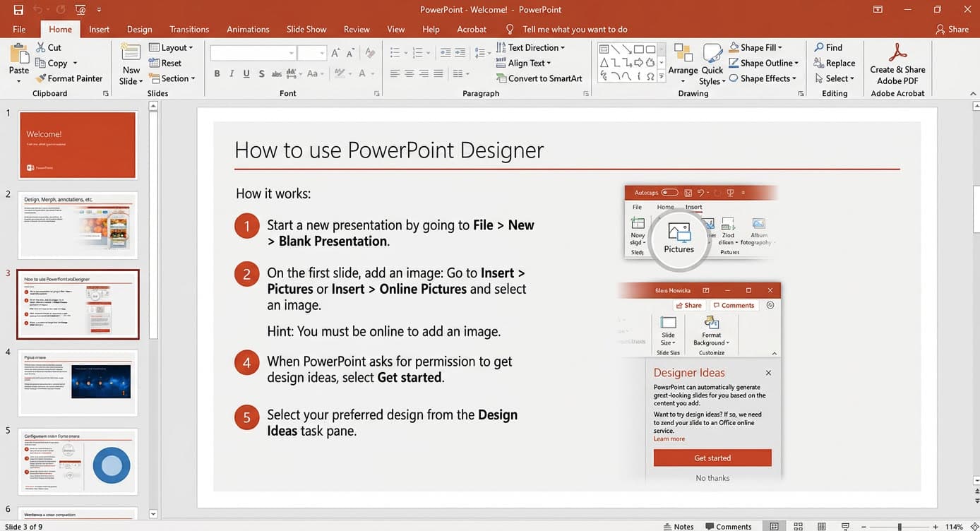Viewport: 980px width, 531px height.
Task: Expand the Align Text dropdown
Action: click(x=523, y=63)
